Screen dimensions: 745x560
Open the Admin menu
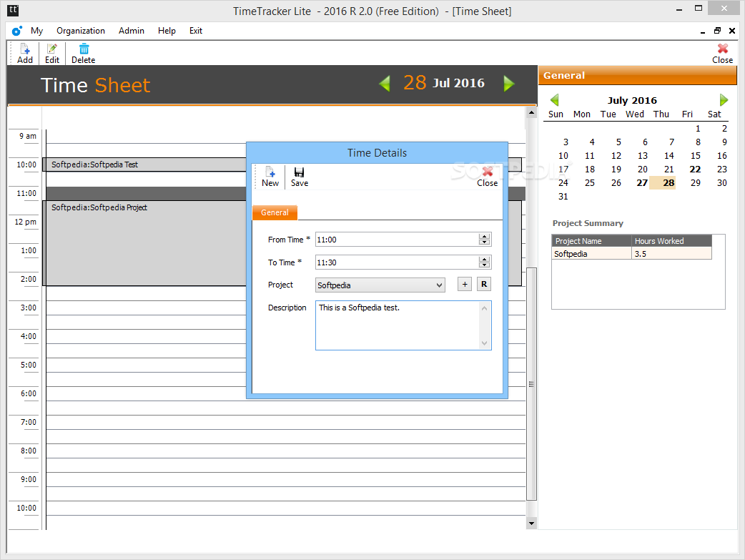click(131, 31)
